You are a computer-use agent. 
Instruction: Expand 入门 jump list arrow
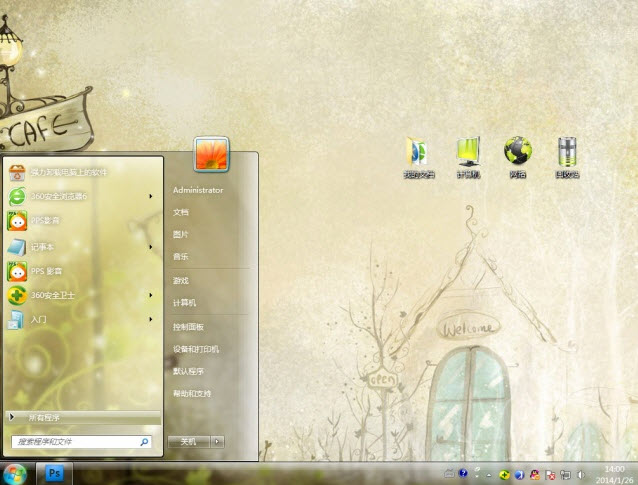point(151,319)
